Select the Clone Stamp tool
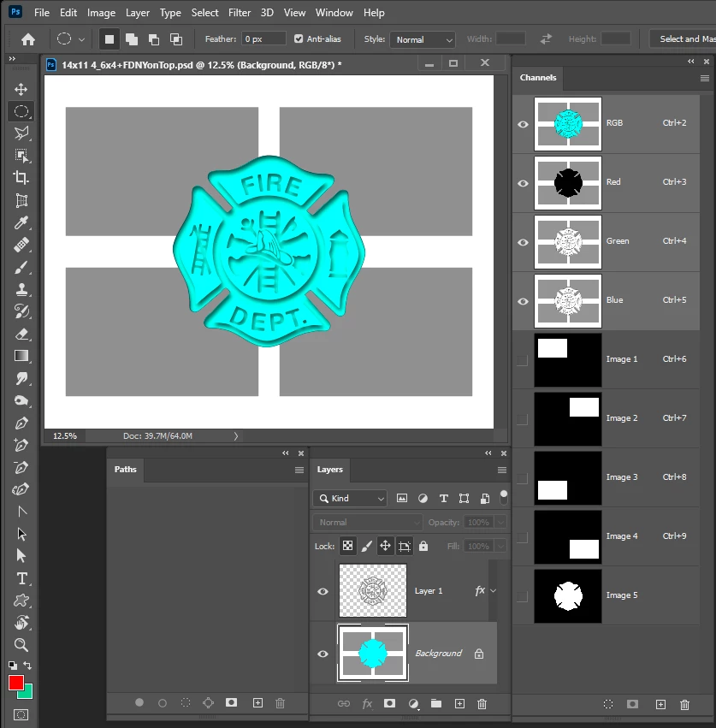716x728 pixels. coord(21,289)
